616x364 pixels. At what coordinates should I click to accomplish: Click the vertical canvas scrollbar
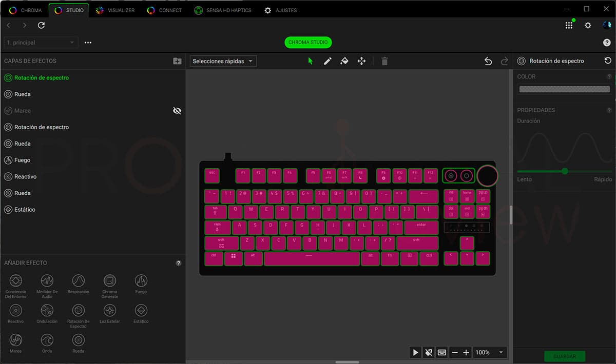pos(511,215)
